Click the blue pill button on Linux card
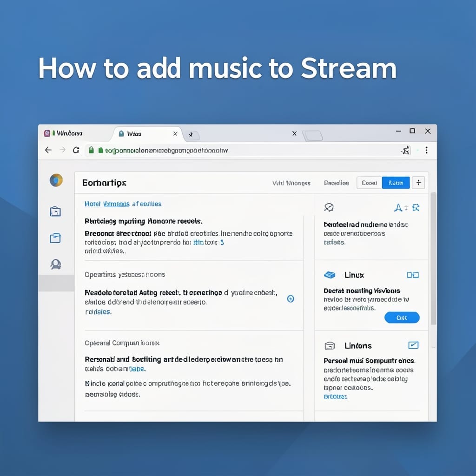This screenshot has width=476, height=476. click(x=402, y=317)
